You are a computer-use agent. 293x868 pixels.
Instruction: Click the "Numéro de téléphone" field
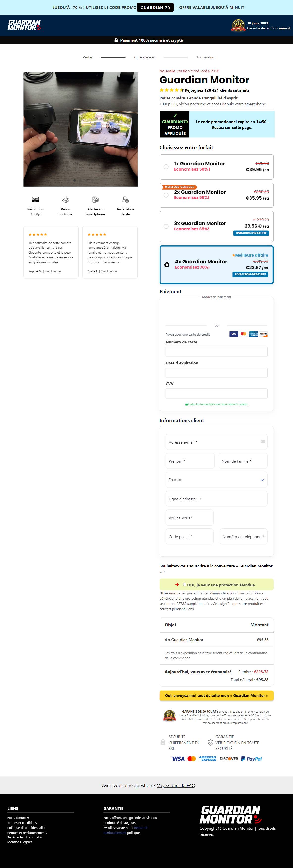tap(243, 536)
